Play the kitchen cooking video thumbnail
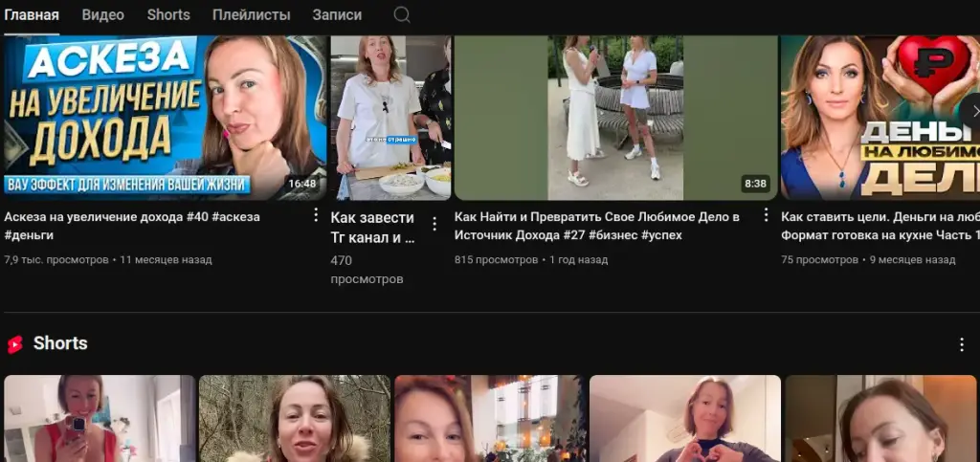980x462 pixels. pyautogui.click(x=390, y=118)
